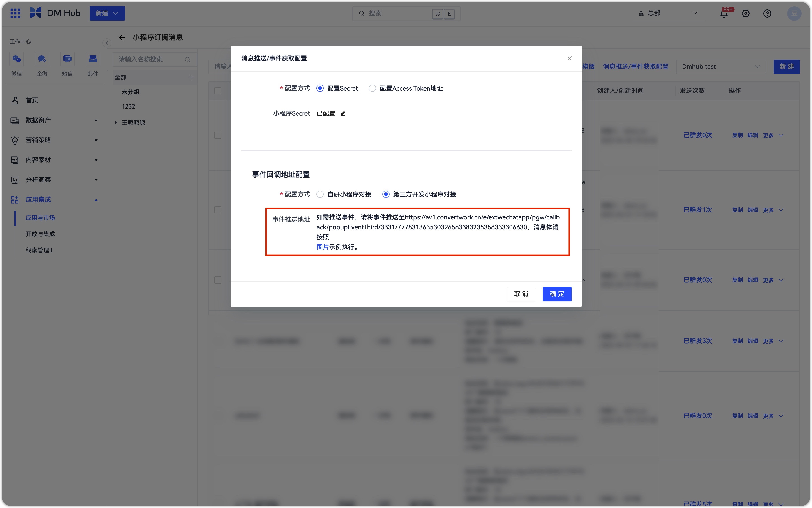The height and width of the screenshot is (508, 812).
Task: Open the 企微 work center icon
Action: click(x=42, y=60)
